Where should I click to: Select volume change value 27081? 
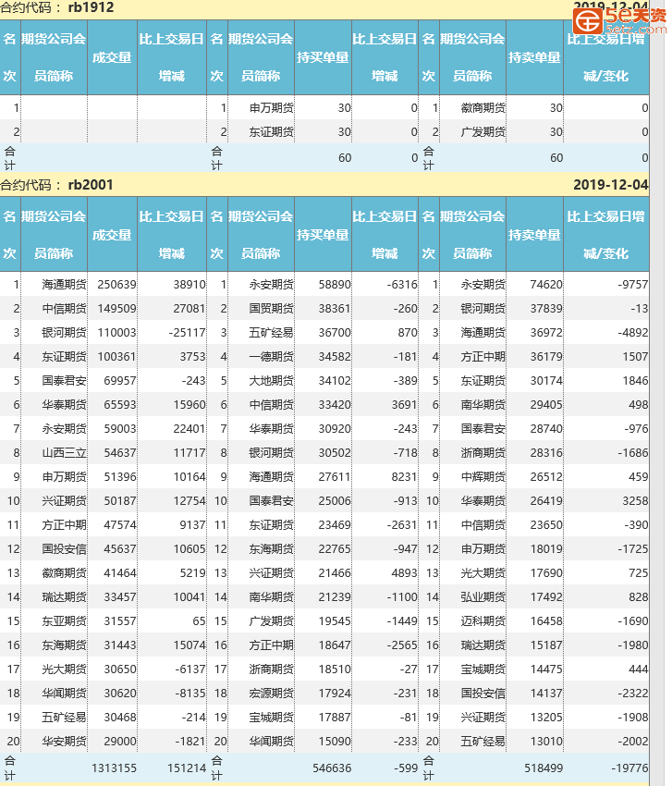(189, 309)
